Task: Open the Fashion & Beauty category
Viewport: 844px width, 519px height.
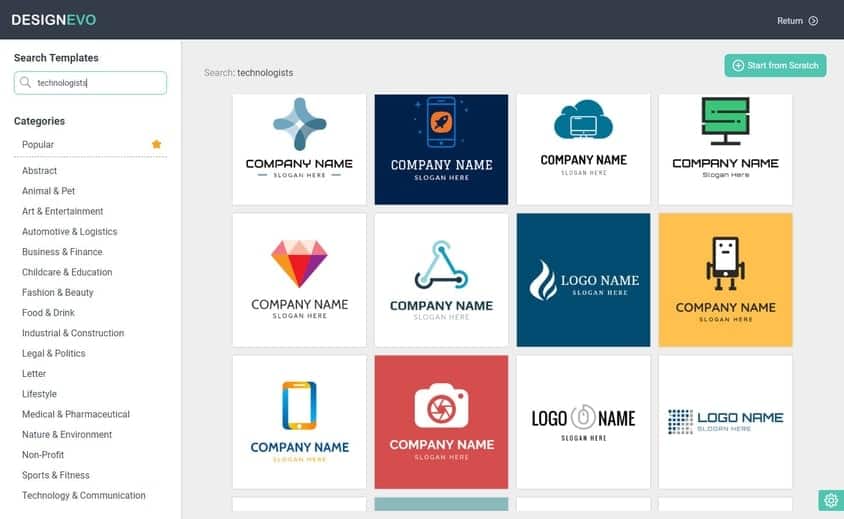Action: [x=58, y=292]
